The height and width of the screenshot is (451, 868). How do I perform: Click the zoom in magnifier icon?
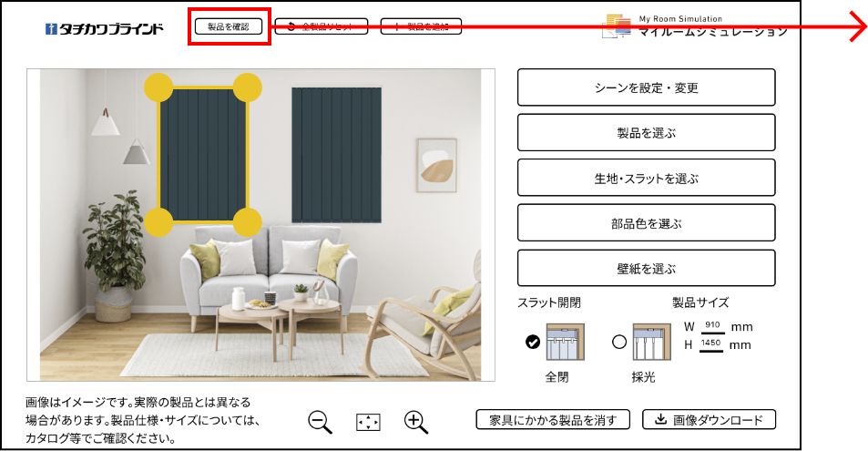pos(416,423)
